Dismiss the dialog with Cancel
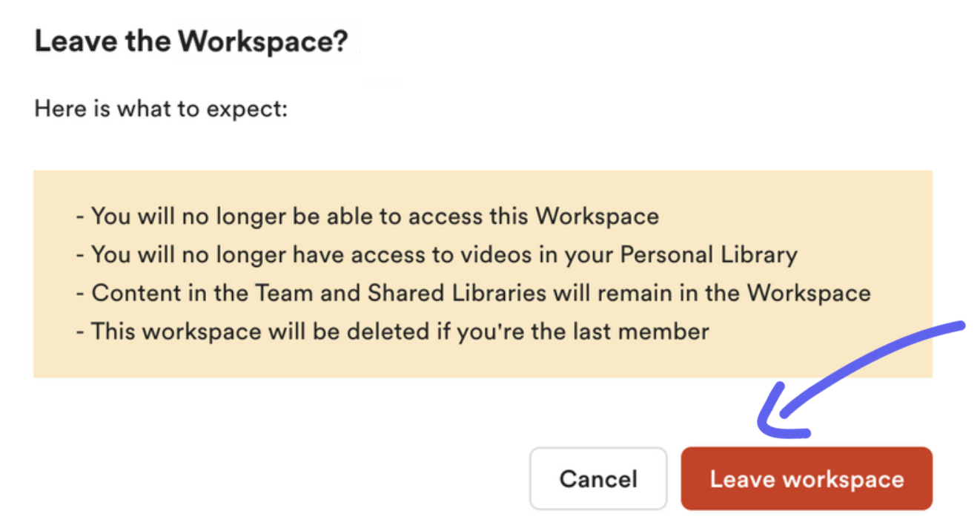 (x=598, y=478)
